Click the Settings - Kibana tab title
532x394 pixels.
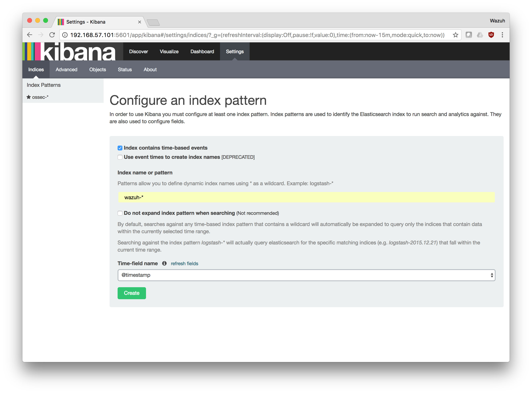pyautogui.click(x=86, y=22)
